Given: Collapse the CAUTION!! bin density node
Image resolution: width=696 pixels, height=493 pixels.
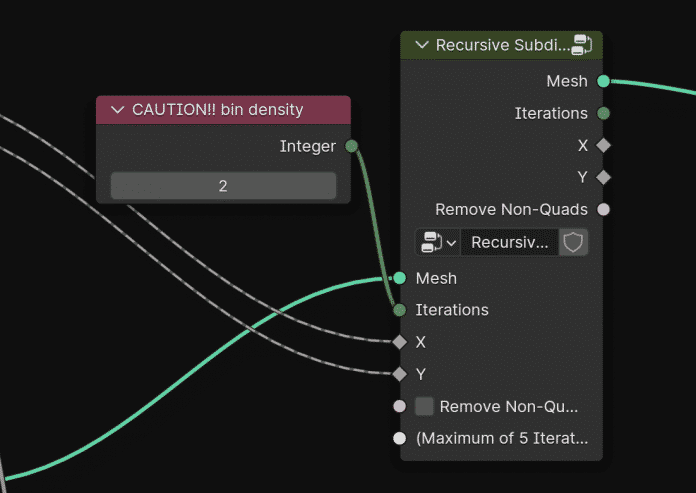Looking at the screenshot, I should coord(118,110).
